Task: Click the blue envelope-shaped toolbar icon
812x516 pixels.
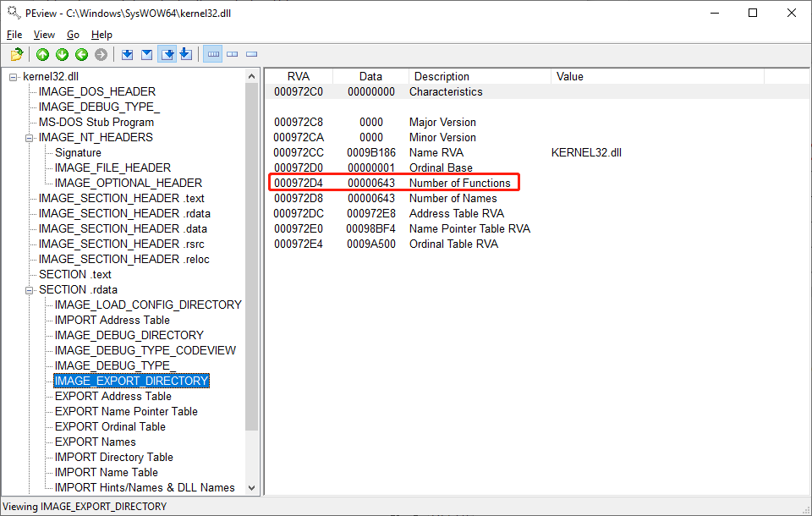Action: 146,55
